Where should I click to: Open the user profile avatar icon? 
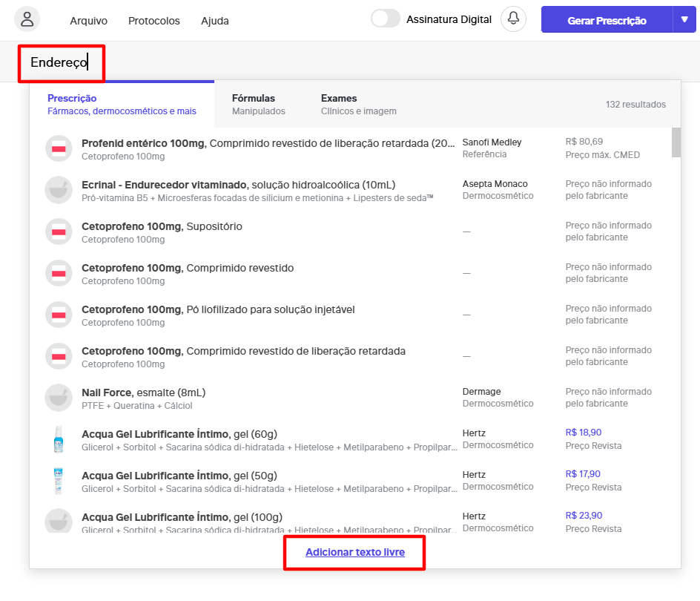(x=27, y=19)
